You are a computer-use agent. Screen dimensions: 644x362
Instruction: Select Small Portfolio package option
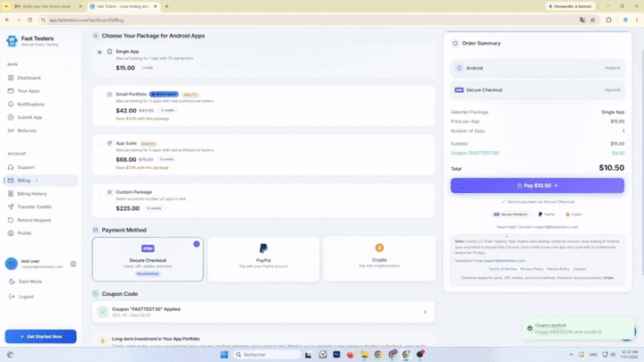coord(263,105)
